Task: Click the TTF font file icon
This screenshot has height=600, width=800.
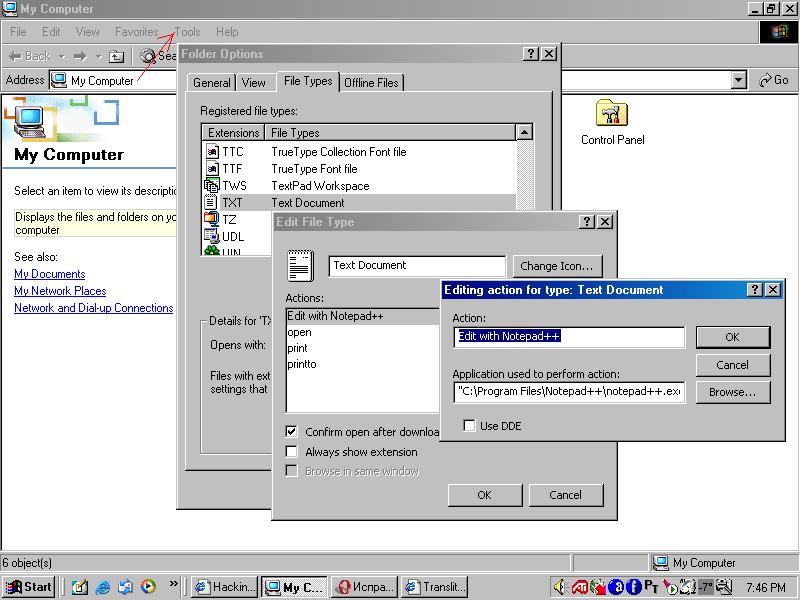Action: coord(212,168)
